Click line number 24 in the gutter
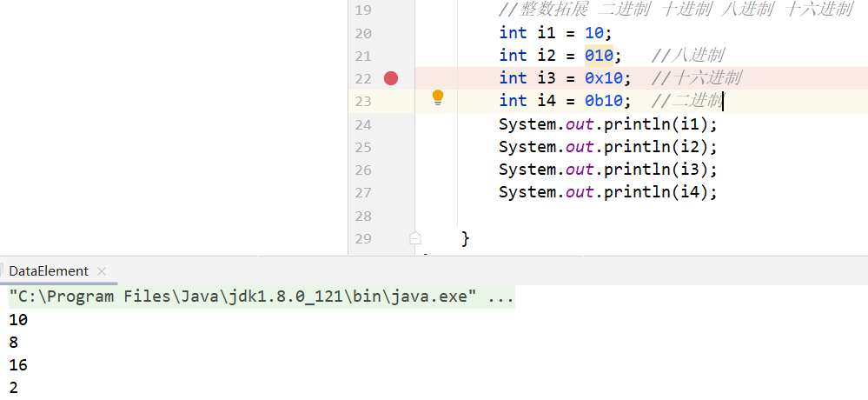Screen dimensions: 868x400 pos(363,124)
